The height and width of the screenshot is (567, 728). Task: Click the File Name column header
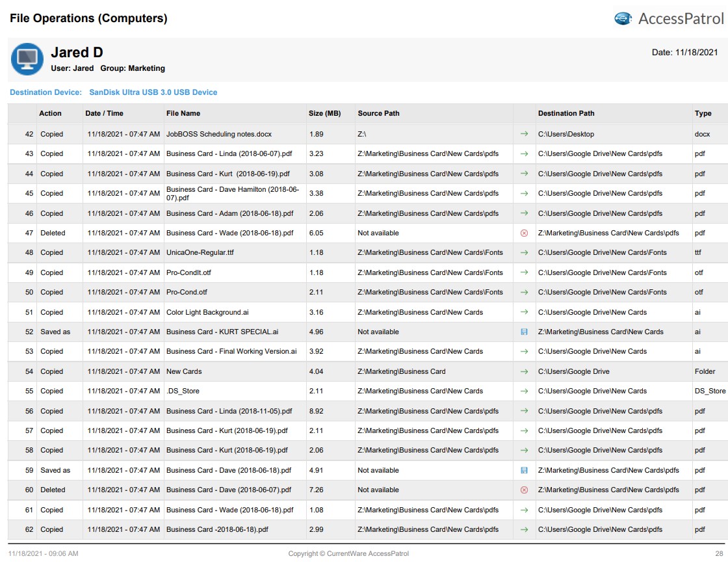[183, 113]
